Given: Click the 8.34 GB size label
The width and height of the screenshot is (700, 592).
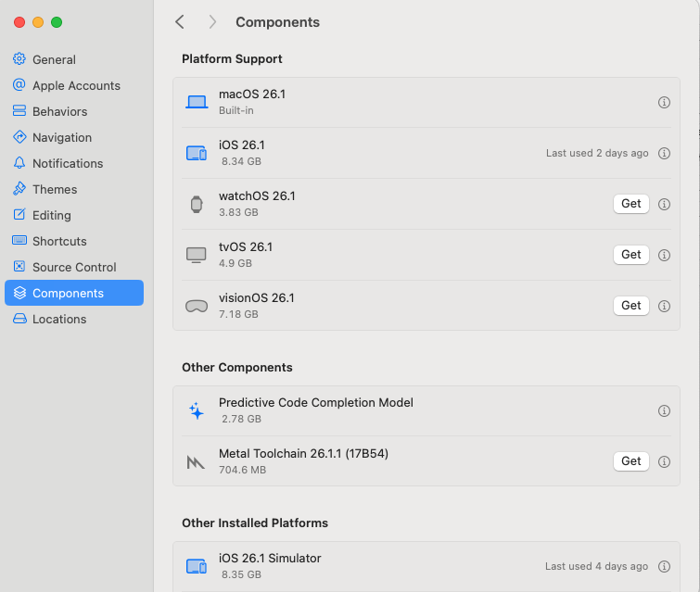Looking at the screenshot, I should [241, 161].
